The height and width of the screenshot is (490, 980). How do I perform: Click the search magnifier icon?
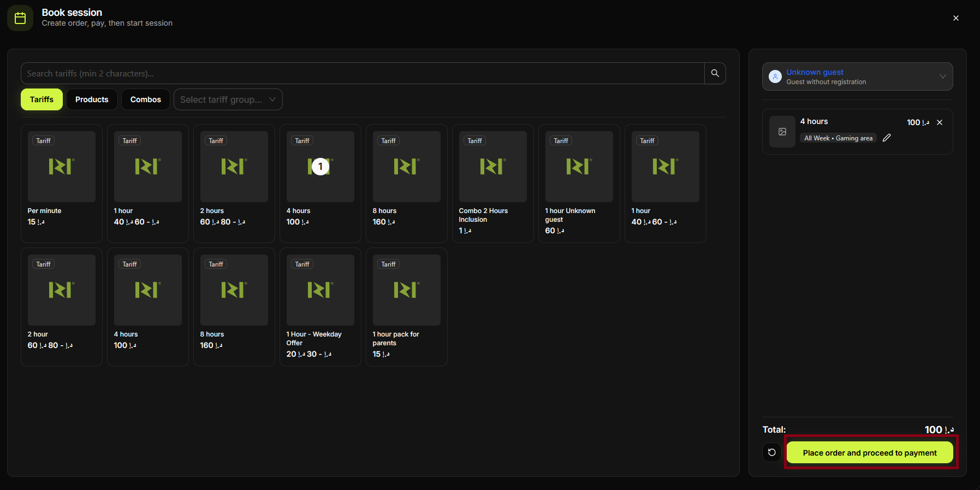tap(715, 73)
